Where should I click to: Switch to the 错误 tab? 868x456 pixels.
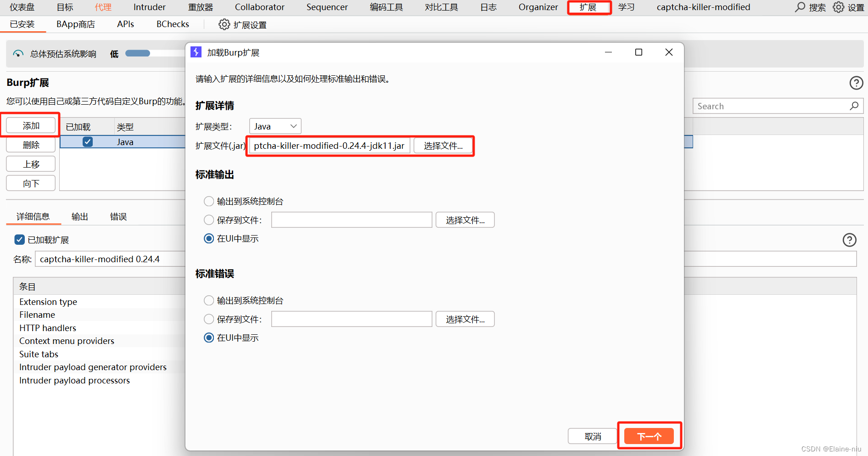pyautogui.click(x=118, y=216)
